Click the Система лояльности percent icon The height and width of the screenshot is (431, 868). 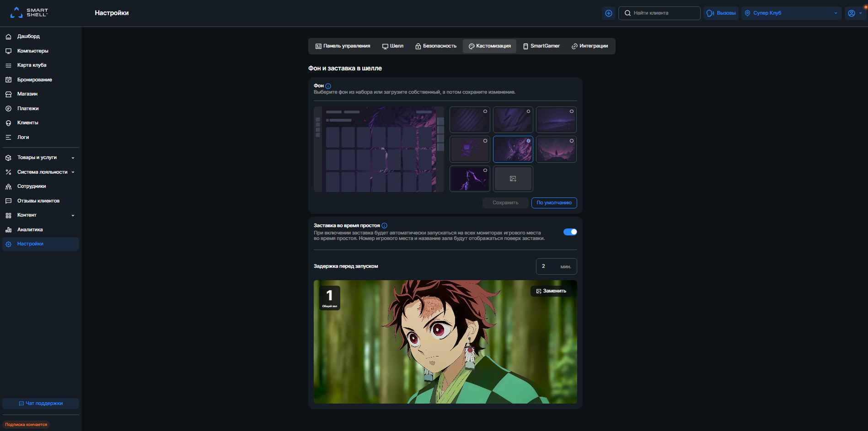pyautogui.click(x=8, y=172)
